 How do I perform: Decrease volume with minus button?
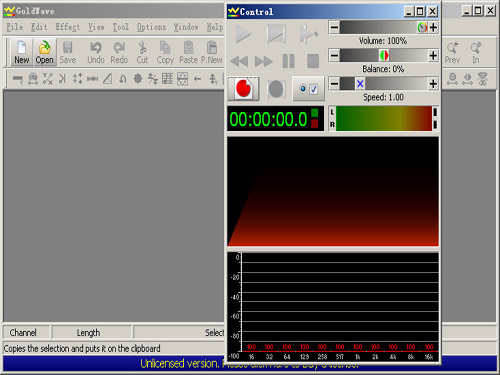(x=334, y=27)
